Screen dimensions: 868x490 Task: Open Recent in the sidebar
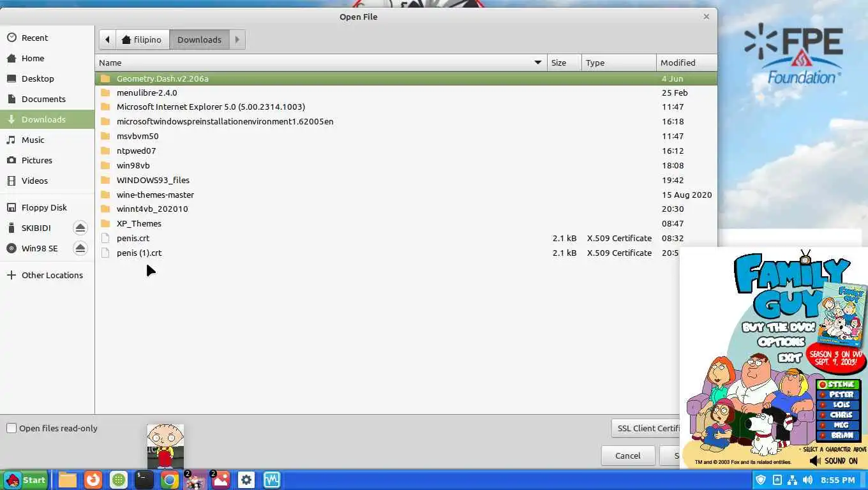47,38
